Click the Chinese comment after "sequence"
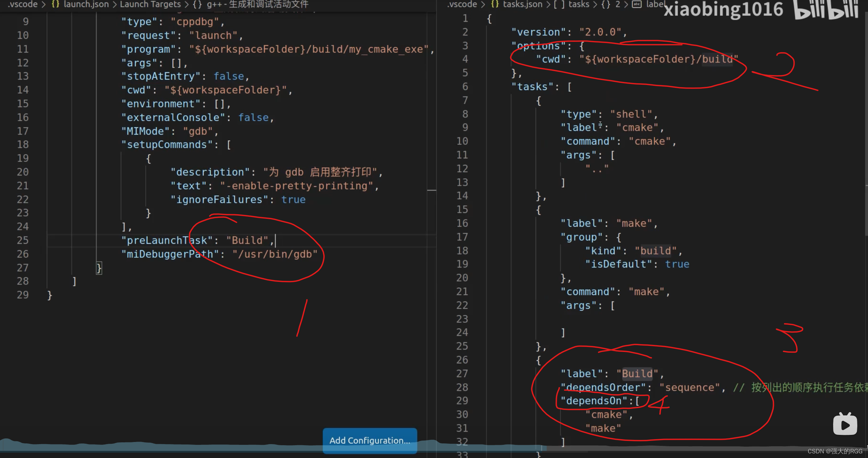868x458 pixels. click(x=800, y=388)
